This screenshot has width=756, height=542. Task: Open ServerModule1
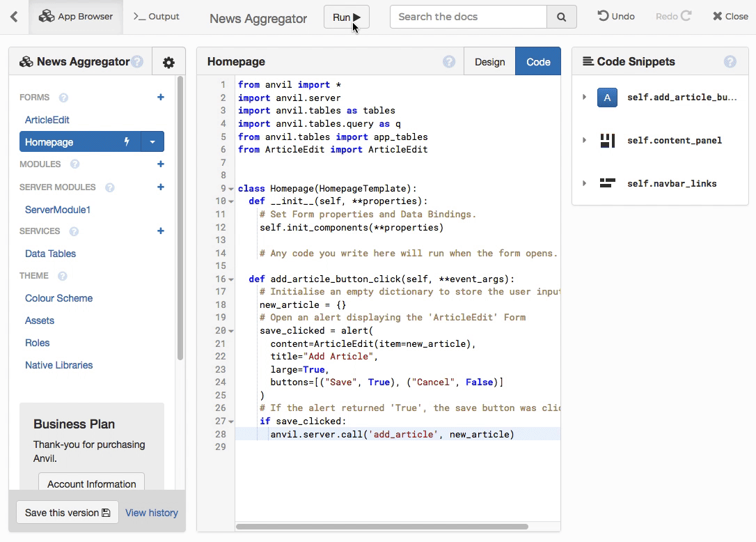(x=58, y=210)
